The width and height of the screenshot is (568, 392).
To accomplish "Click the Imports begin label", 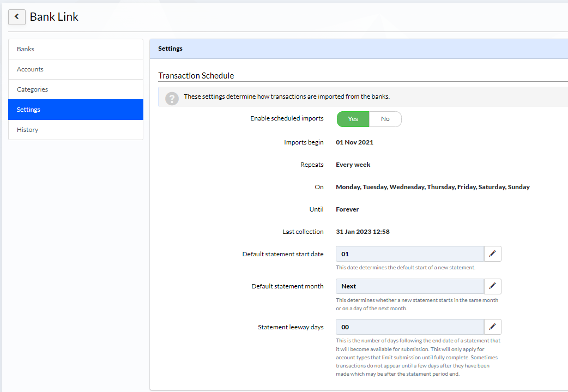I will point(304,142).
